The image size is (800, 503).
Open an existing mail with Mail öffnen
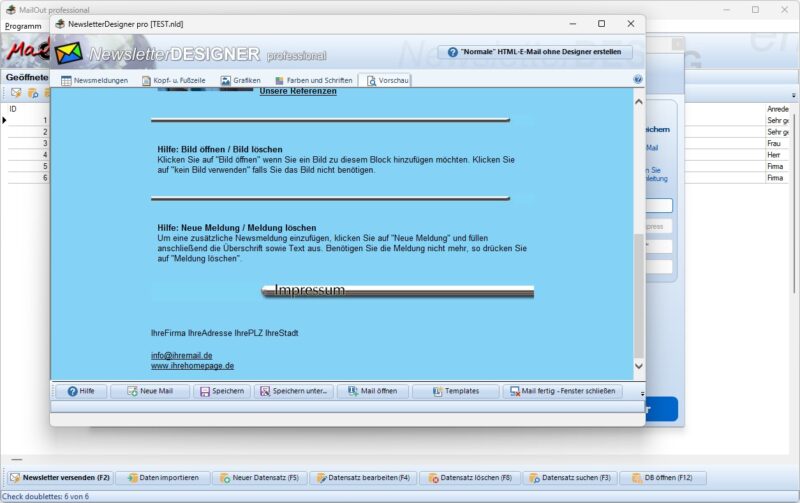tap(372, 391)
